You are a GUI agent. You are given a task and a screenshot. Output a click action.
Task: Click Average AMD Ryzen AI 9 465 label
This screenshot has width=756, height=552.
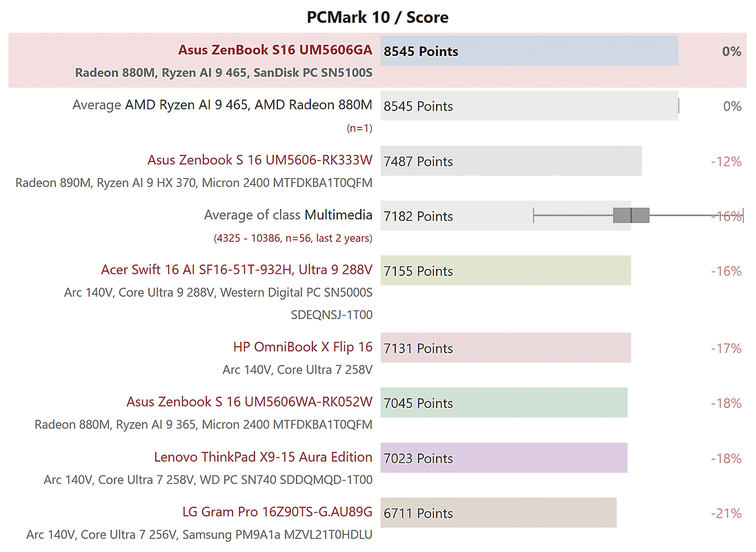coord(222,106)
